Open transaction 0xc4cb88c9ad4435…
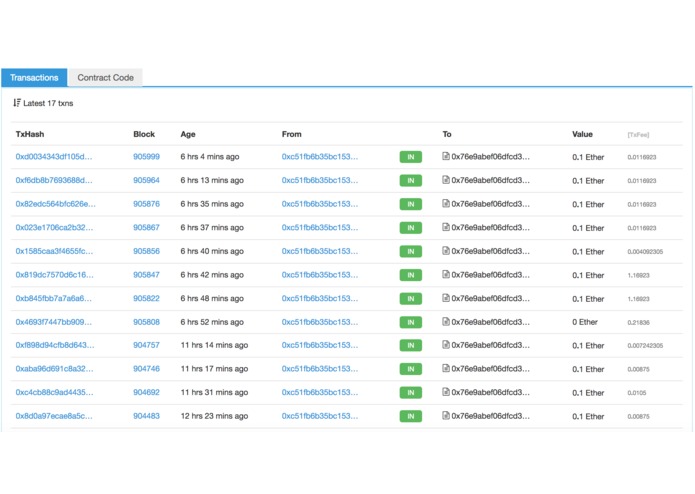The height and width of the screenshot is (494, 695). click(x=55, y=392)
